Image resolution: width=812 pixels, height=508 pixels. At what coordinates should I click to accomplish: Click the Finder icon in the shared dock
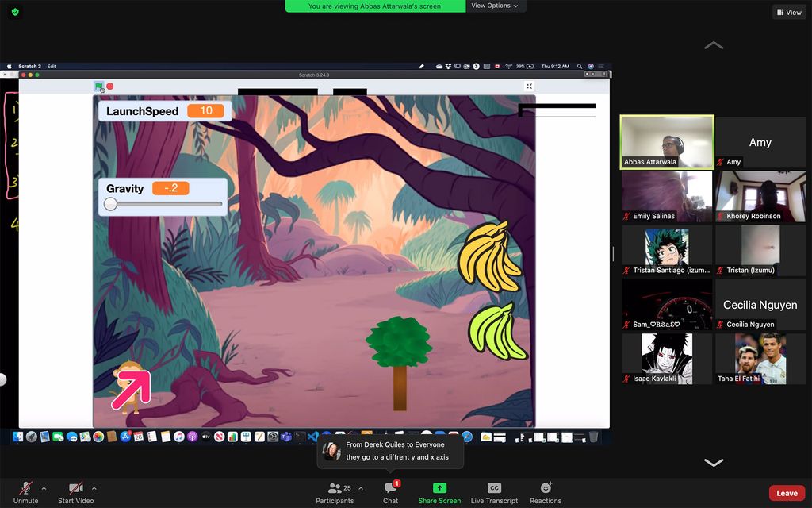[17, 437]
